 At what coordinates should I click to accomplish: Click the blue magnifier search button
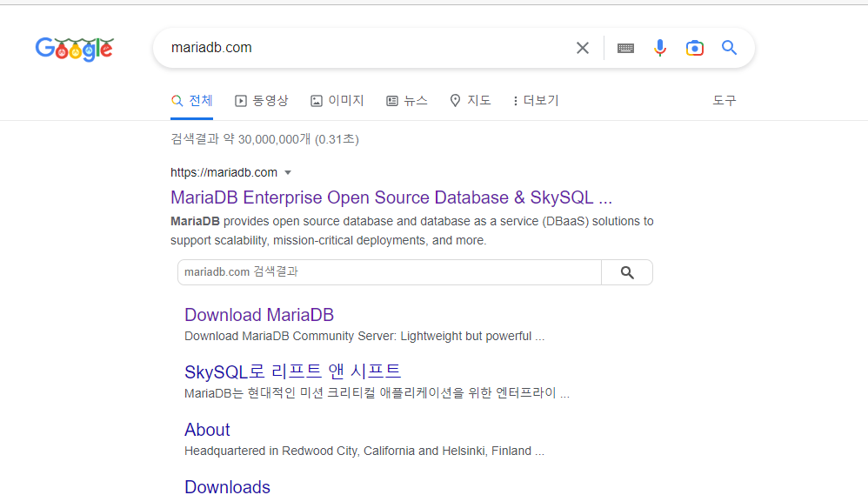[x=729, y=48]
